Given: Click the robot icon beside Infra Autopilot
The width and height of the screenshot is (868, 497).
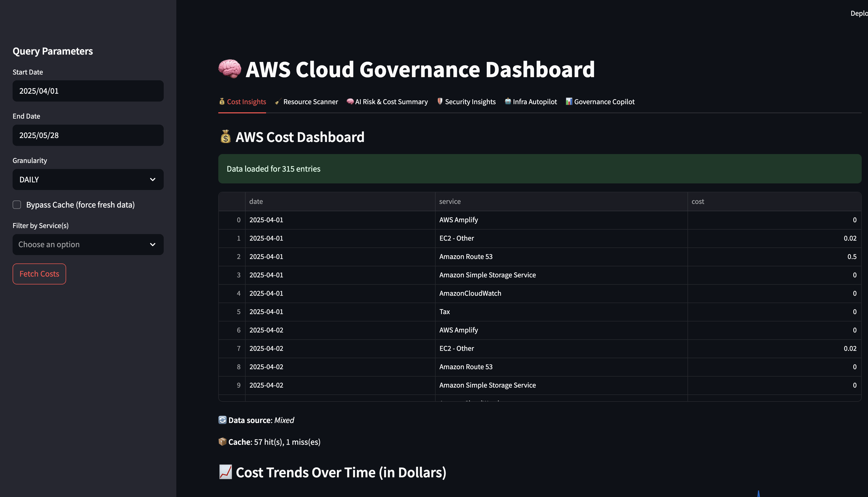Looking at the screenshot, I should click(x=508, y=101).
